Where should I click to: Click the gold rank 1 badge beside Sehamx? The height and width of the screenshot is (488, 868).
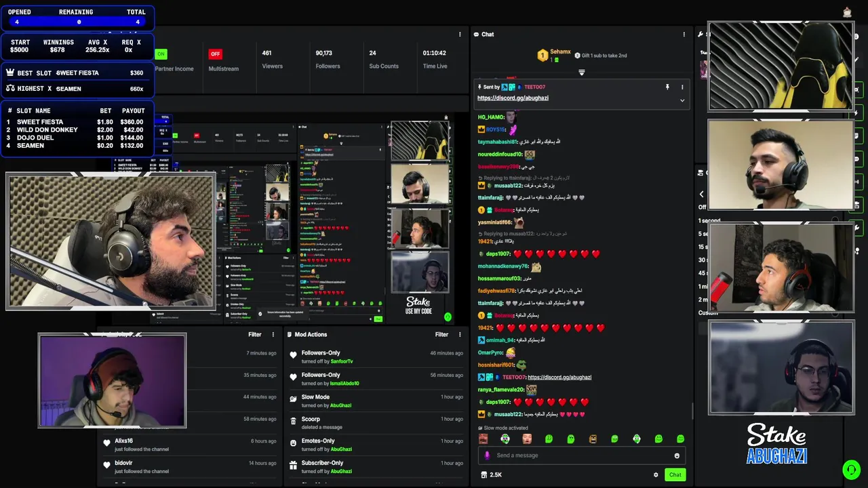pyautogui.click(x=542, y=56)
